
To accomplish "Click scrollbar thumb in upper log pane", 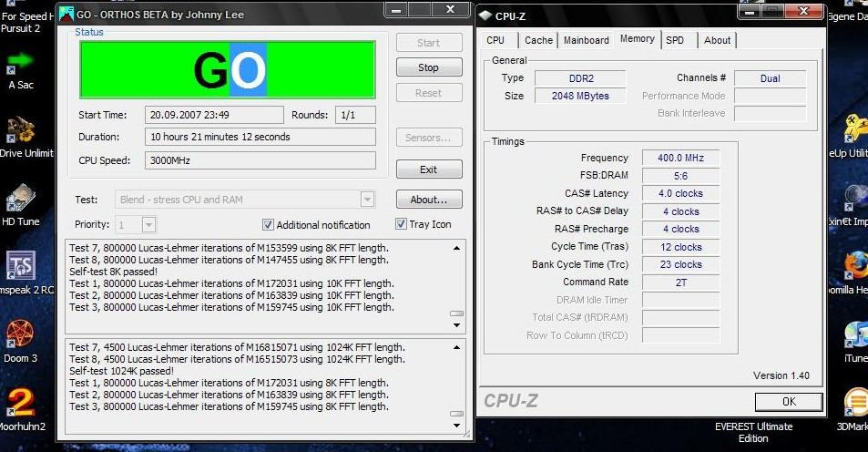I will (456, 313).
